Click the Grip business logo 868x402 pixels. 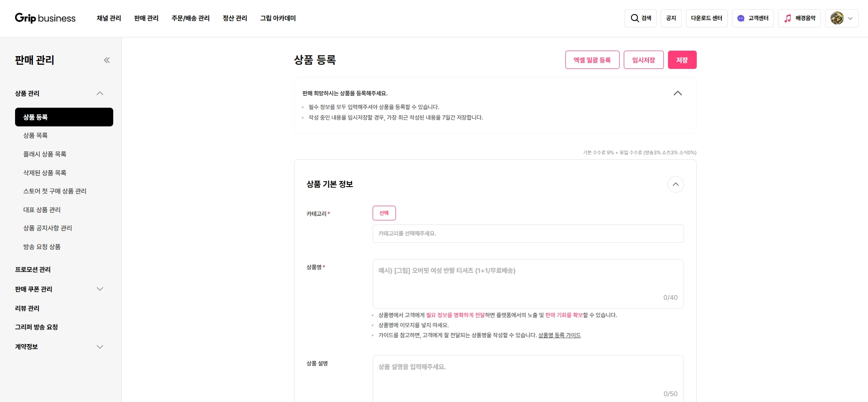[45, 18]
